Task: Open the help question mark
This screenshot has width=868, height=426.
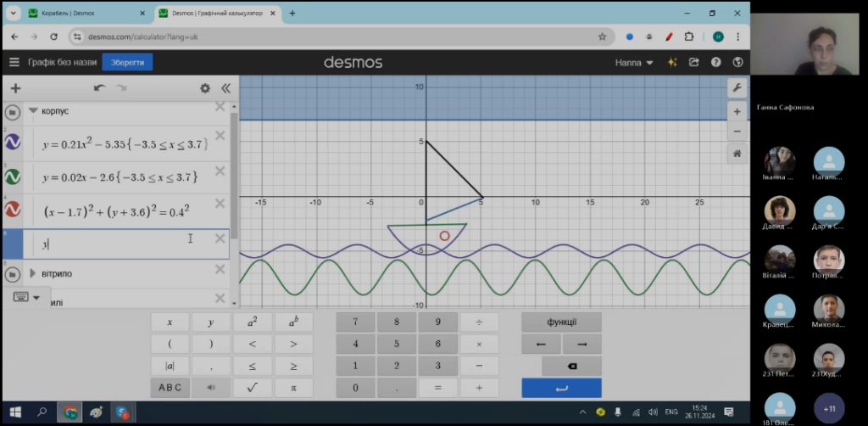Action: click(x=715, y=63)
